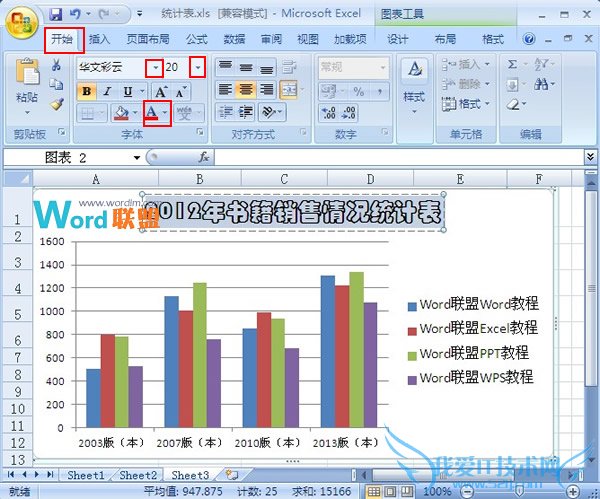600x499 pixels.
Task: Center text horizontally
Action: pyautogui.click(x=246, y=90)
